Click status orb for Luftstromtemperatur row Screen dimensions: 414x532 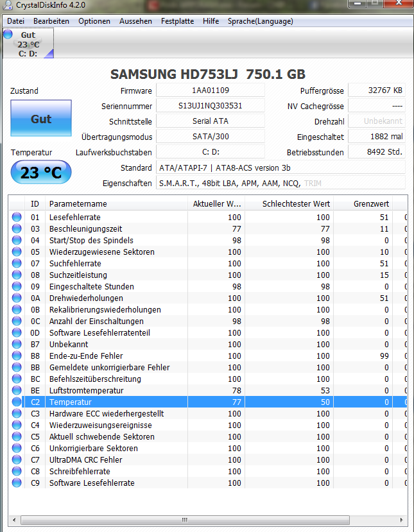point(17,390)
